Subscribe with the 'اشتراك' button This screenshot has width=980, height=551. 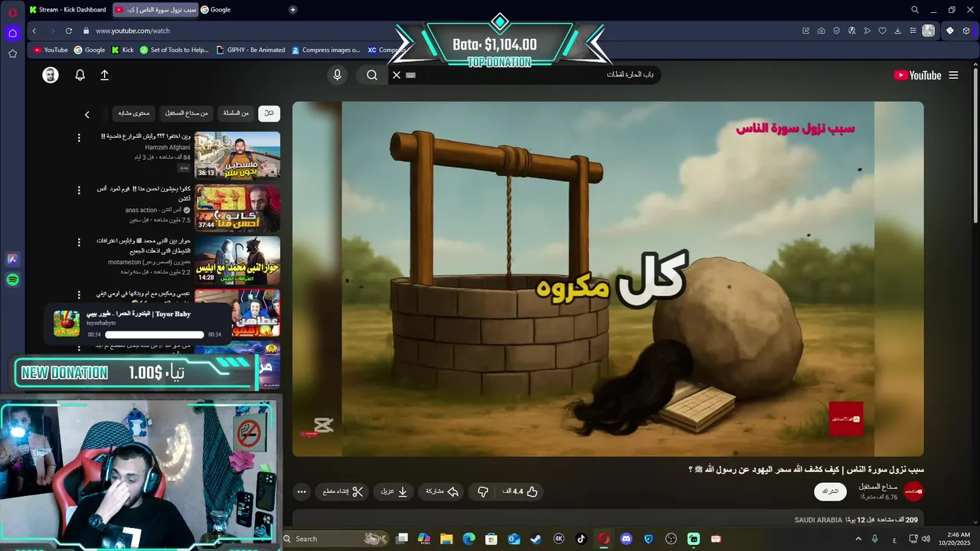830,491
